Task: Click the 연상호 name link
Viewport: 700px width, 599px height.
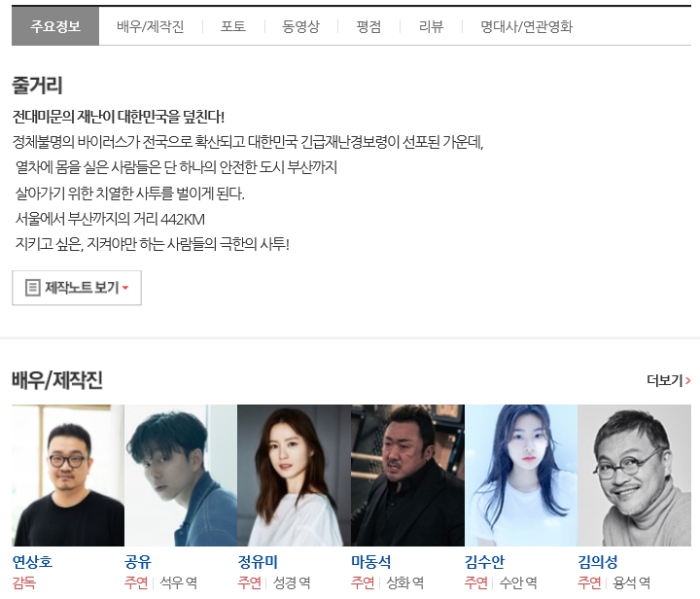Action: pyautogui.click(x=32, y=561)
